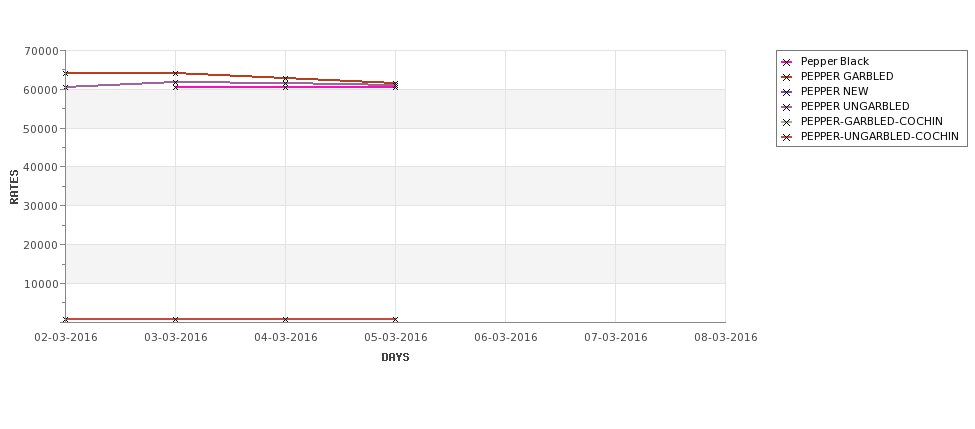Select the lowest data marker at 03-03-2016

click(x=175, y=320)
